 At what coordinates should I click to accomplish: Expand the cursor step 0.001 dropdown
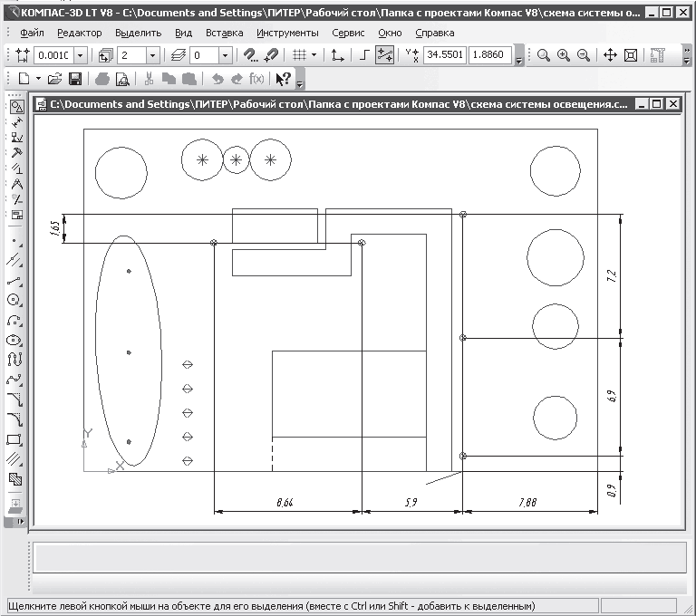point(81,55)
